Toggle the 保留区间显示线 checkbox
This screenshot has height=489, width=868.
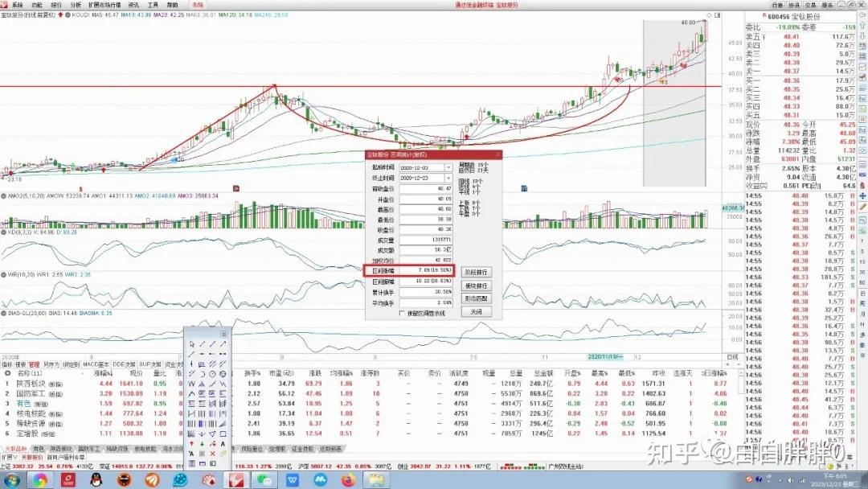pos(402,314)
